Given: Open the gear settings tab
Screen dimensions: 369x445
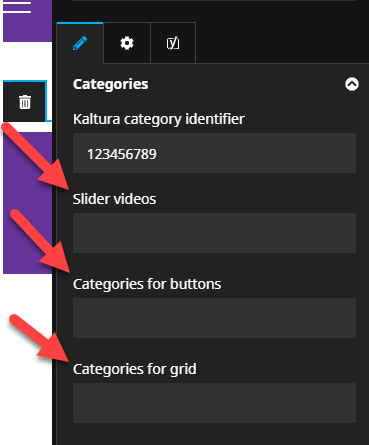Looking at the screenshot, I should [127, 43].
